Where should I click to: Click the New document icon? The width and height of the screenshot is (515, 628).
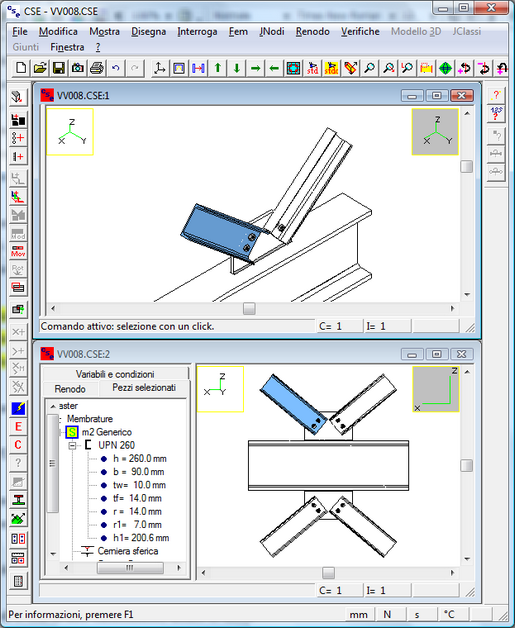tap(21, 68)
